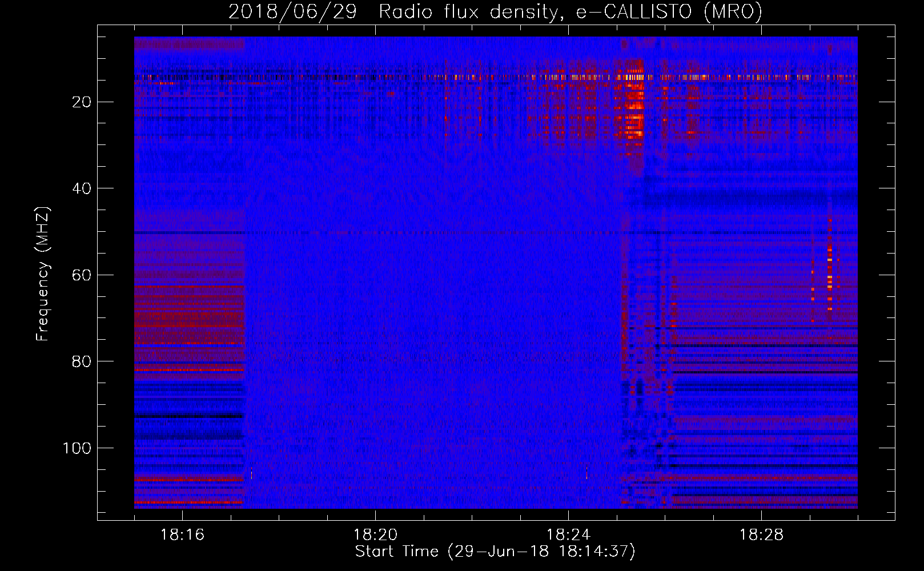Click the "Frequency (MHZ)" axis label
924x571 pixels.
click(x=43, y=274)
